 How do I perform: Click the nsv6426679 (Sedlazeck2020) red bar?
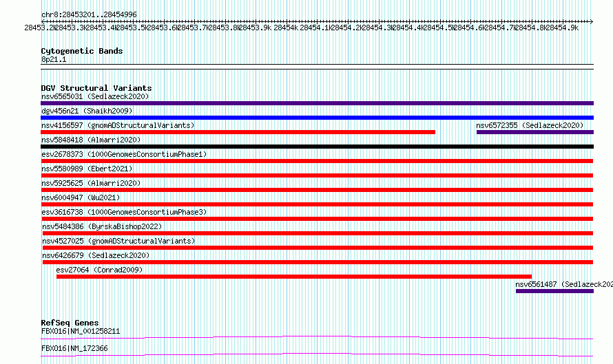318,262
